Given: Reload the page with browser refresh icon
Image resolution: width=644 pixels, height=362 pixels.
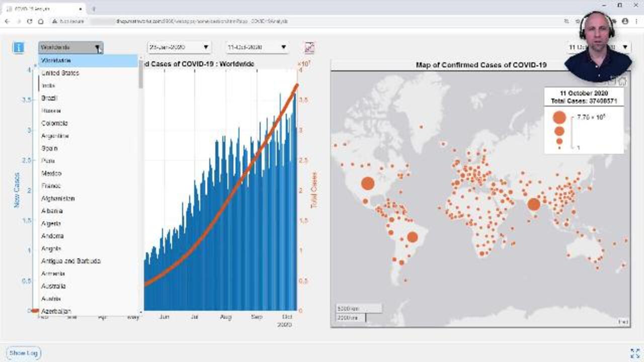Looking at the screenshot, I should 30,22.
